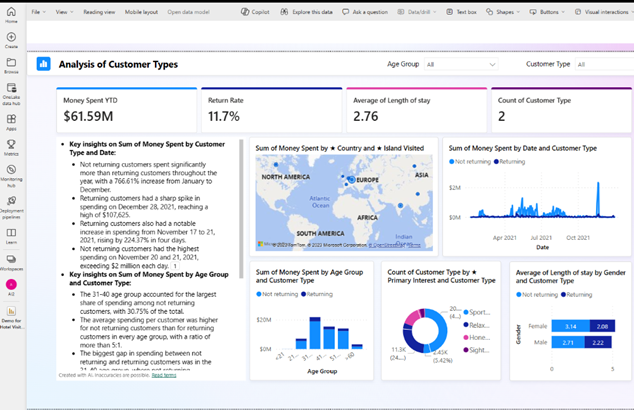Toggle the Not returning legend in the date chart
This screenshot has height=410, width=634.
[472, 160]
